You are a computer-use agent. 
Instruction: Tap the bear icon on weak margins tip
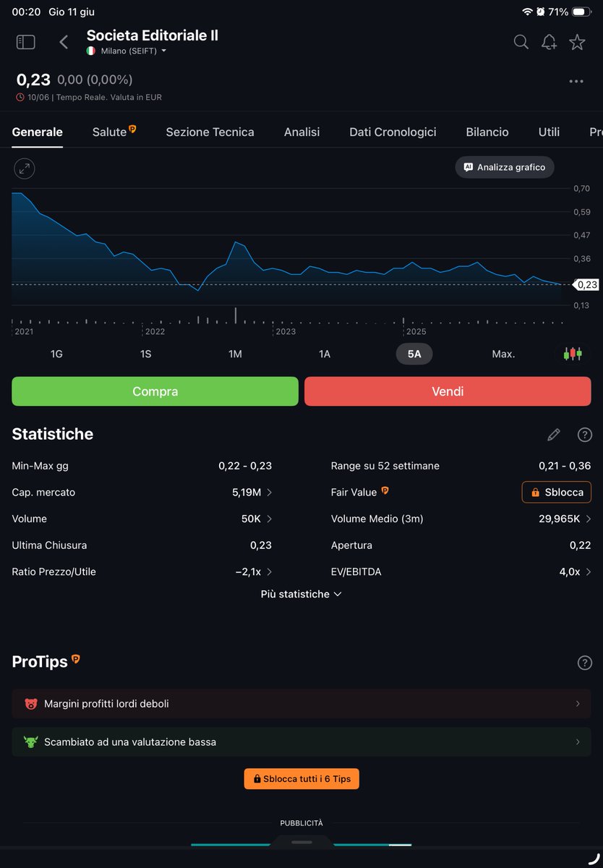coord(30,704)
